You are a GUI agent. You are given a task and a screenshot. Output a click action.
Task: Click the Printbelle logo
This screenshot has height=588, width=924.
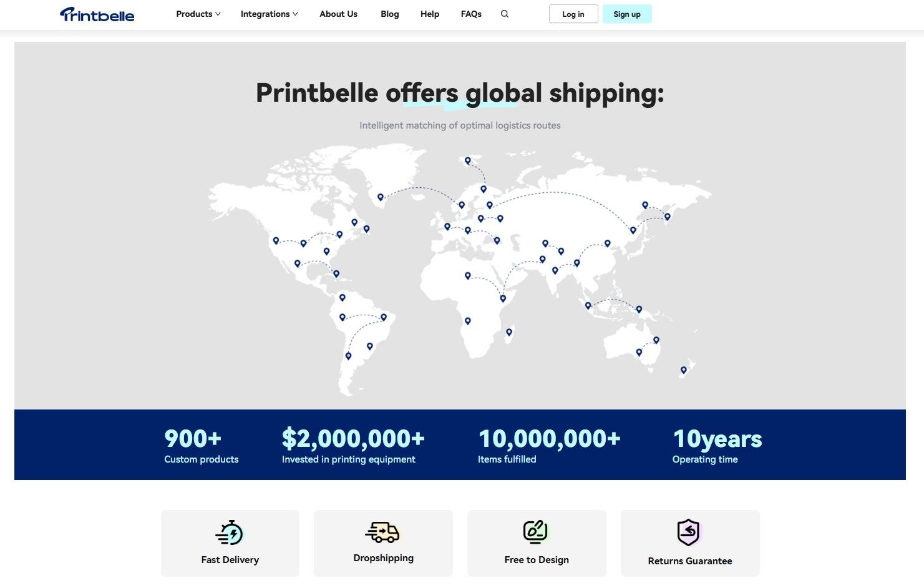coord(97,14)
